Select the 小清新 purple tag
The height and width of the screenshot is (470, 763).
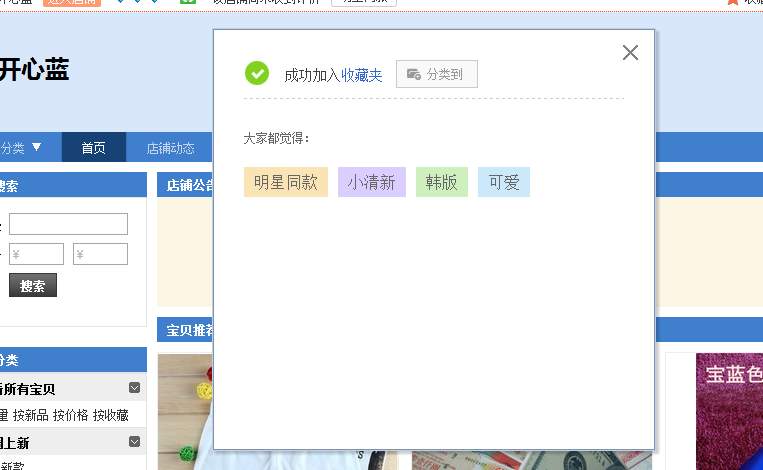(372, 182)
